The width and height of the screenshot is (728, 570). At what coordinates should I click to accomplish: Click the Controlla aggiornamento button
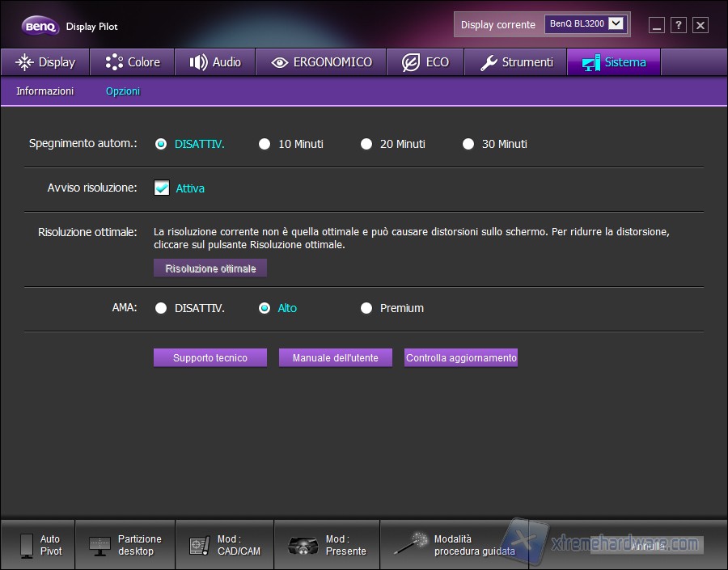click(460, 357)
